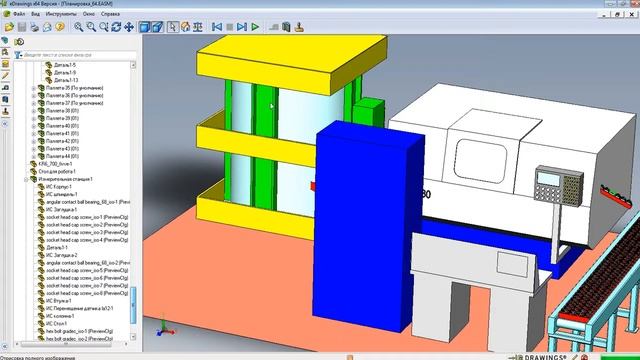Open the Вид menu
The width and height of the screenshot is (640, 360).
36,14
